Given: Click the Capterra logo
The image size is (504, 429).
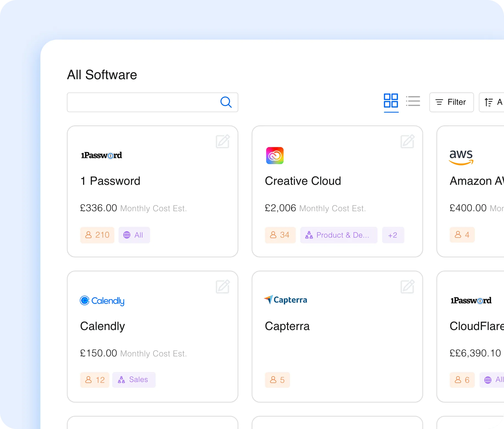Looking at the screenshot, I should [286, 300].
